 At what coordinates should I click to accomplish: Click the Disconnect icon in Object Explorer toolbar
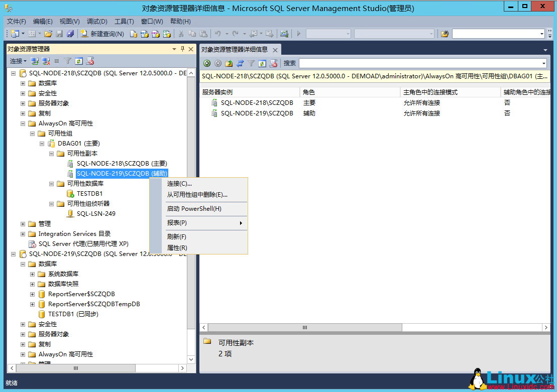pos(45,61)
